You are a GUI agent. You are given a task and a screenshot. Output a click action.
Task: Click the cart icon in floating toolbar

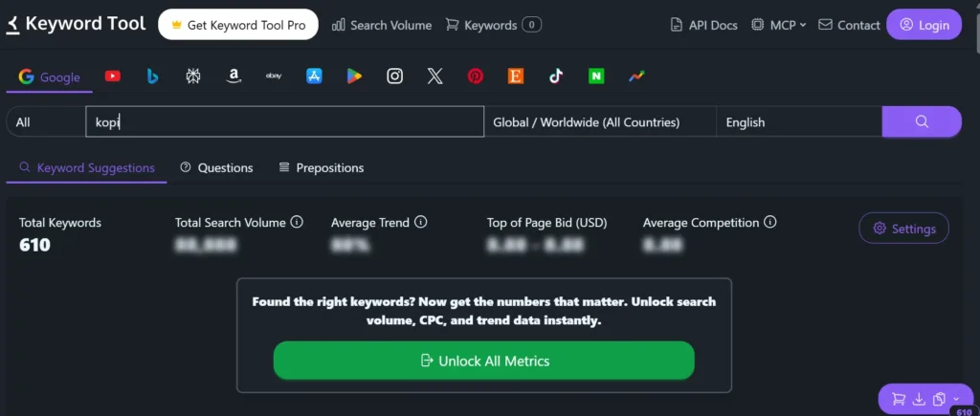[x=899, y=399]
